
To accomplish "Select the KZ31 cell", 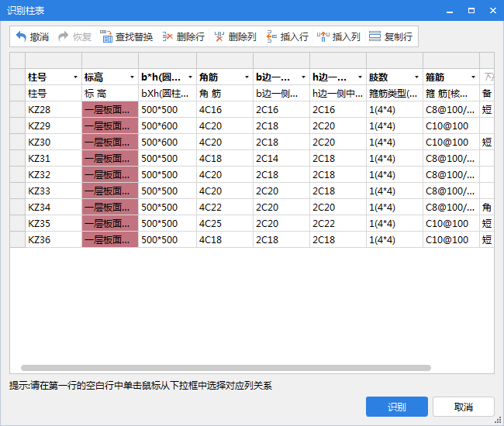I will (54, 159).
